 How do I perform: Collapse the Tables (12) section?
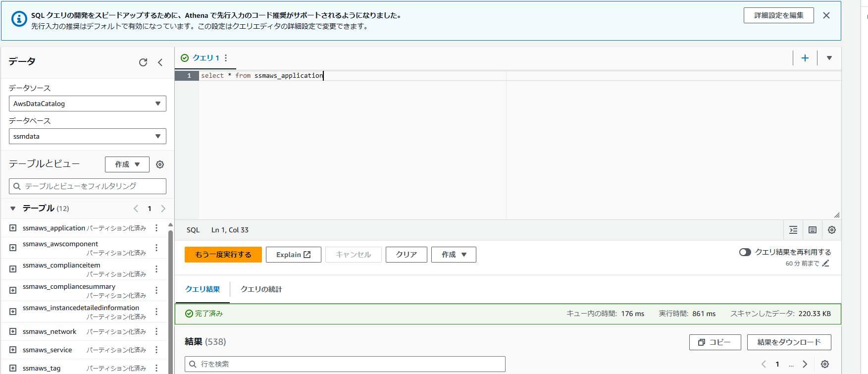[x=13, y=209]
